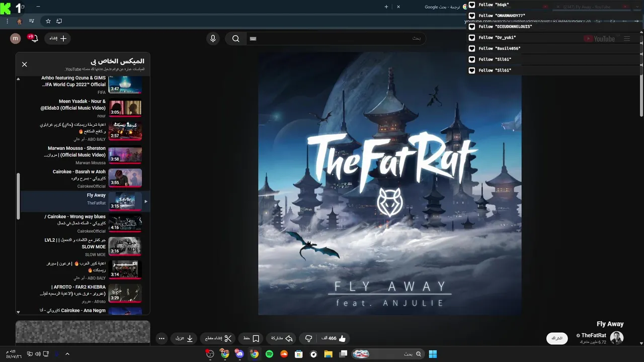Open the new browser tab plus button
644x362 pixels.
pyautogui.click(x=386, y=7)
